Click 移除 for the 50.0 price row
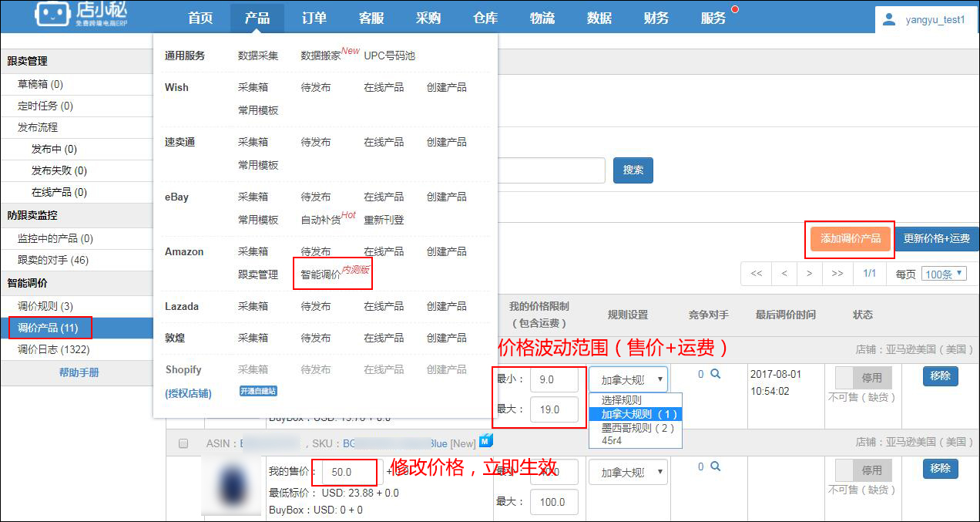The image size is (980, 522). pos(940,468)
